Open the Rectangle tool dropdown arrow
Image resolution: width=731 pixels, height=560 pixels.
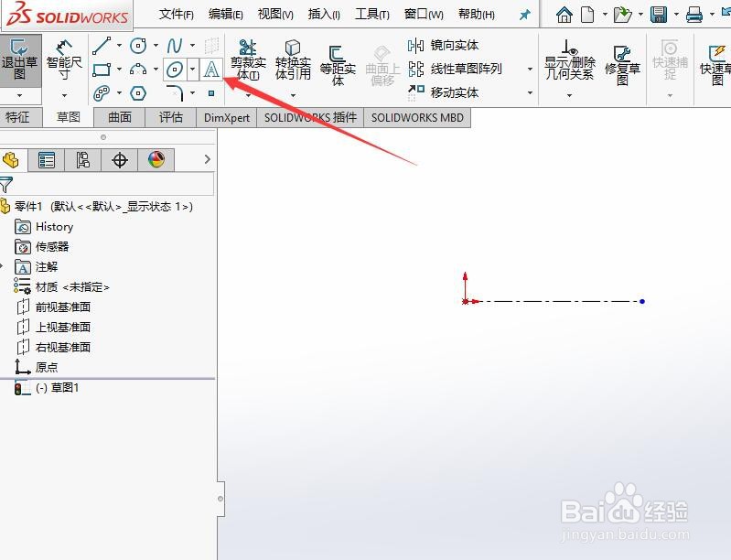(x=119, y=70)
